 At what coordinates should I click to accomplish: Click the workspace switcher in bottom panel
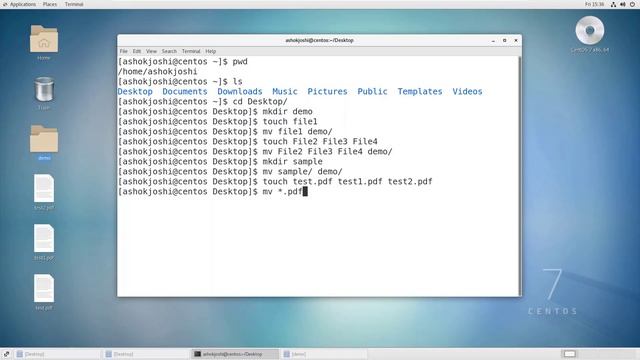pos(570,354)
